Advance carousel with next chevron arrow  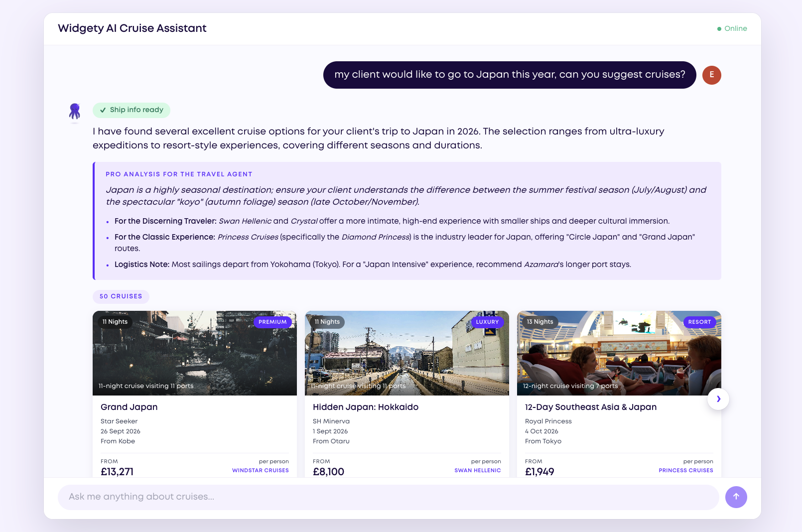tap(718, 399)
